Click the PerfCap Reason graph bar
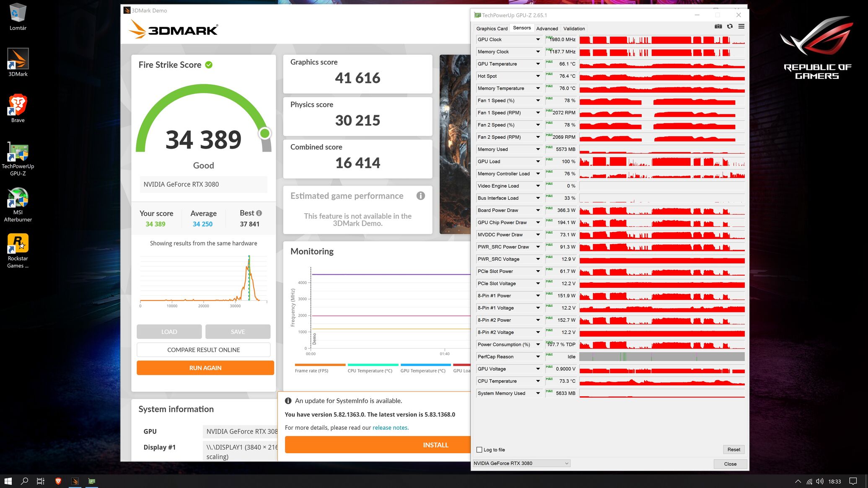This screenshot has height=488, width=868. (x=662, y=356)
